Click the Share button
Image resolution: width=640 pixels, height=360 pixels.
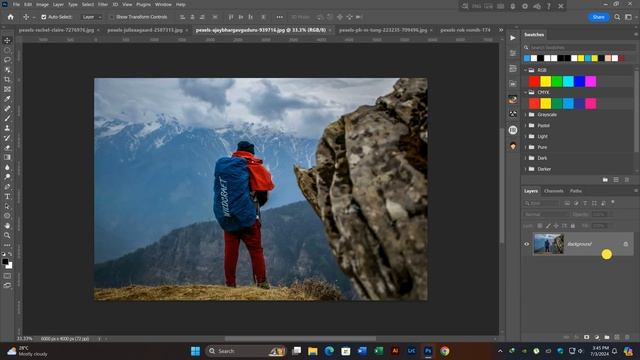598,17
